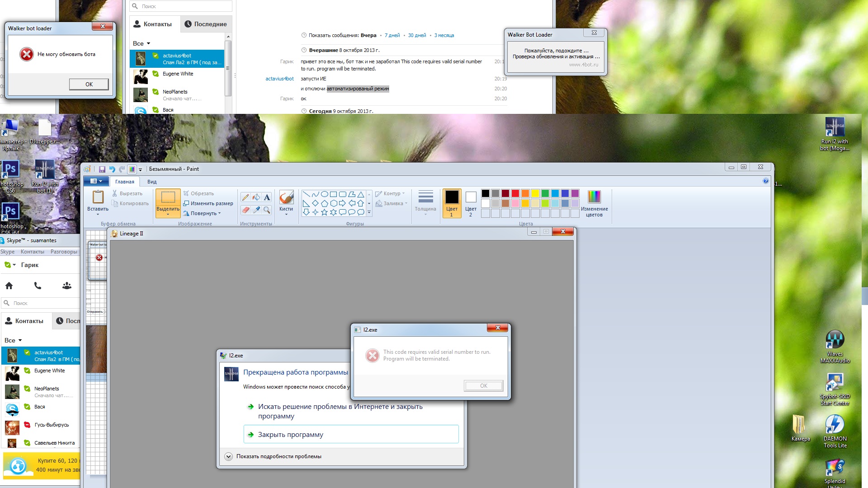Image resolution: width=868 pixels, height=488 pixels.
Task: Click the Paint help question mark icon
Action: pyautogui.click(x=766, y=181)
